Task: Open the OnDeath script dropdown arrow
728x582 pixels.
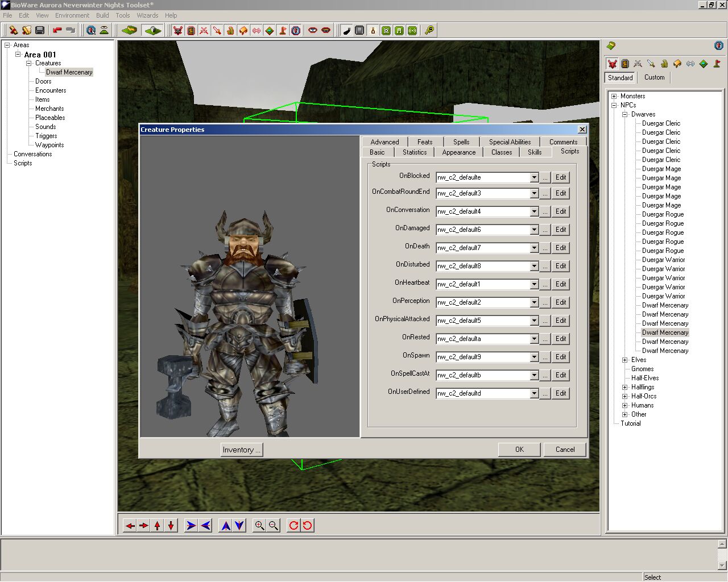Action: 534,248
